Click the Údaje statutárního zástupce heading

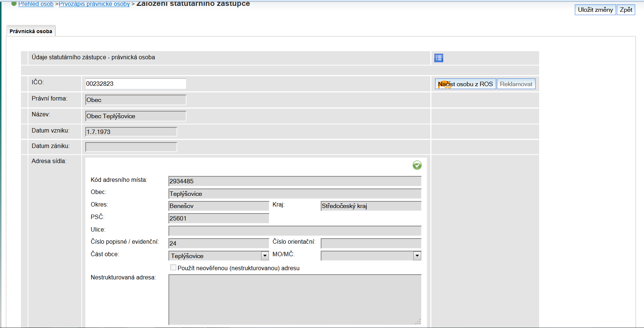click(93, 57)
